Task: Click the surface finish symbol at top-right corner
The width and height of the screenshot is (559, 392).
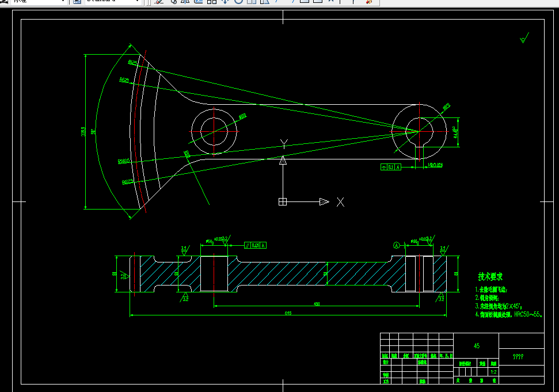Action: (524, 38)
